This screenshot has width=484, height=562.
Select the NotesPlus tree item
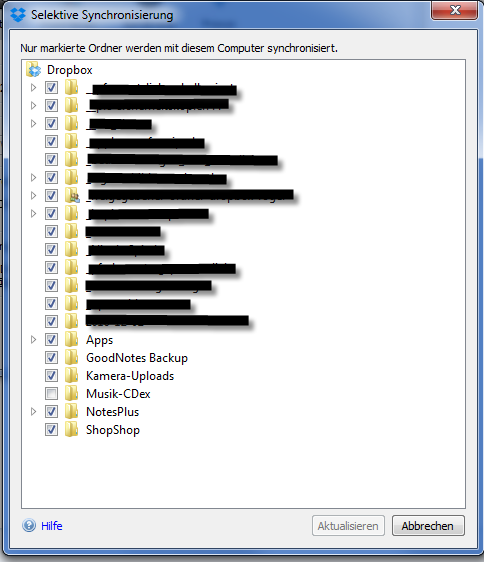(x=112, y=411)
